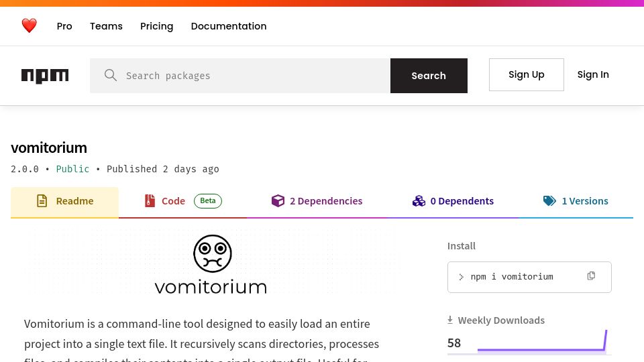This screenshot has width=644, height=362.
Task: Click the vomitorium package title
Action: (49, 147)
